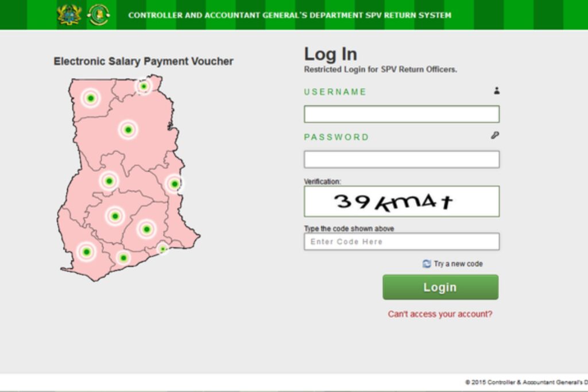The width and height of the screenshot is (588, 392).
Task: Select the Upper West region map marker
Action: 90,98
